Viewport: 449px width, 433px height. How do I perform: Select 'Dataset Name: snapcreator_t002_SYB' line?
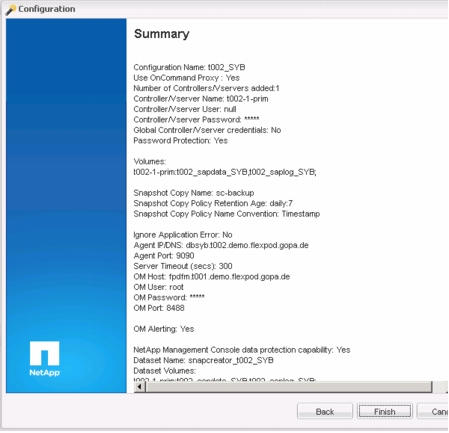[203, 360]
